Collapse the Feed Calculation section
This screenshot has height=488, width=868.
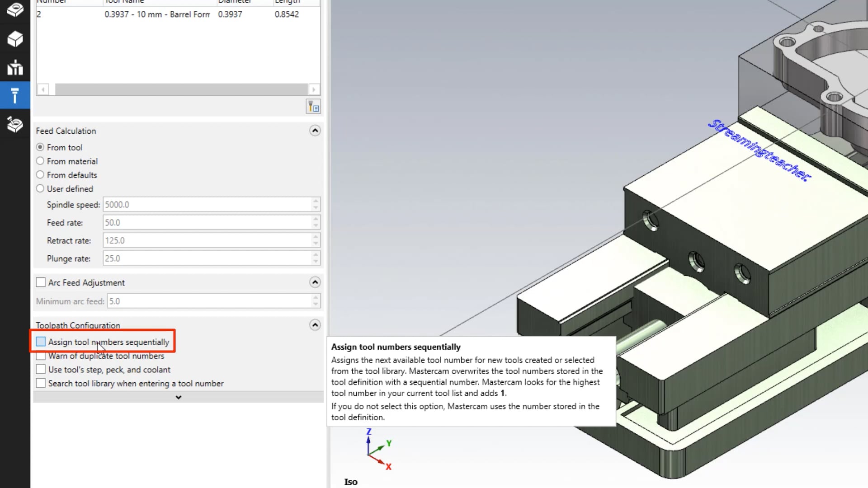coord(315,131)
